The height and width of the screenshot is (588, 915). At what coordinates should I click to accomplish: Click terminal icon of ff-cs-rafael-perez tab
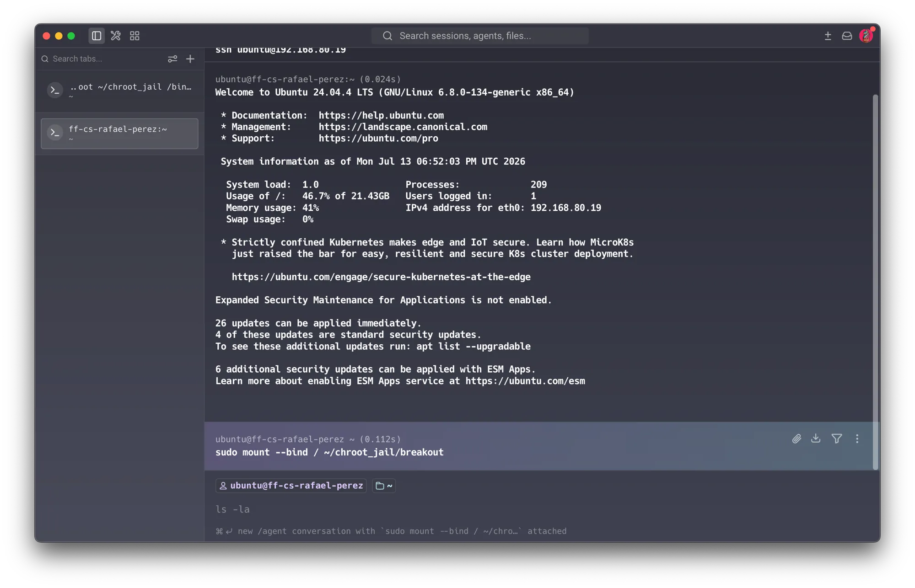click(x=55, y=133)
